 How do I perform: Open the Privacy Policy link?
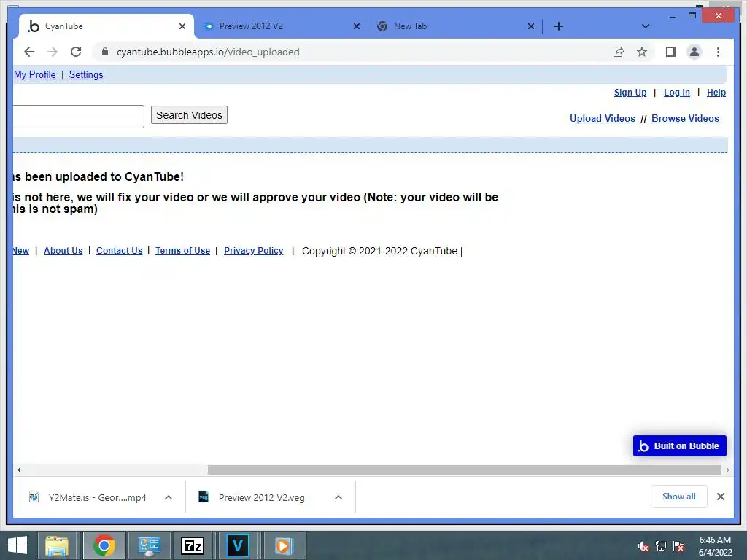pyautogui.click(x=253, y=251)
